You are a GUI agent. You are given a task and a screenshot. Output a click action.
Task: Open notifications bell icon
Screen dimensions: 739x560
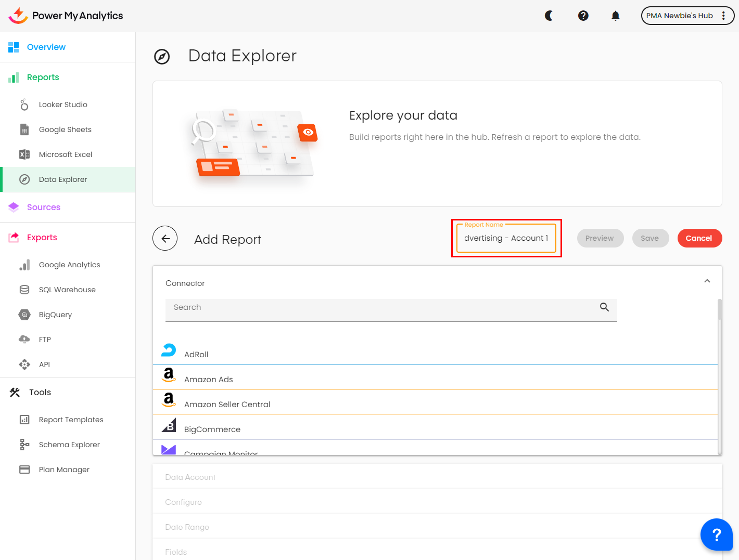pos(616,16)
